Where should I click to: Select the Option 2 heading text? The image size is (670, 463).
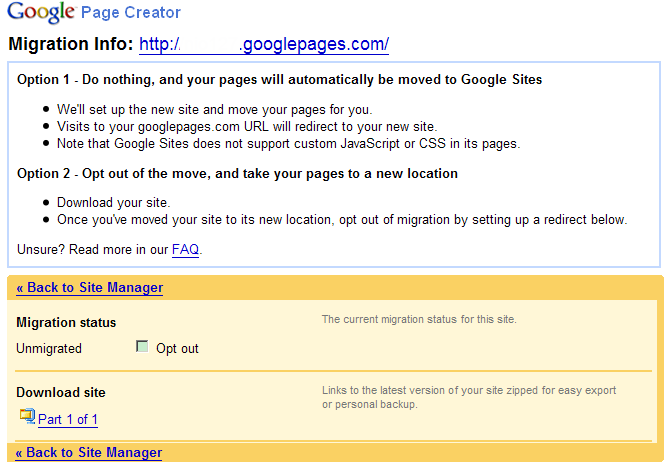pos(237,173)
